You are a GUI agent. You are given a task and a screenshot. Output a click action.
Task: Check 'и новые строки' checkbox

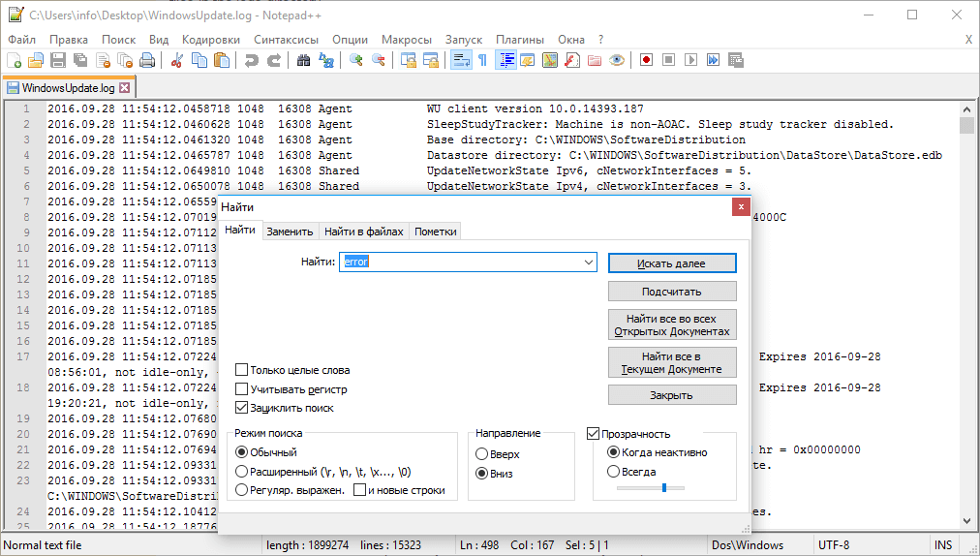tap(359, 490)
